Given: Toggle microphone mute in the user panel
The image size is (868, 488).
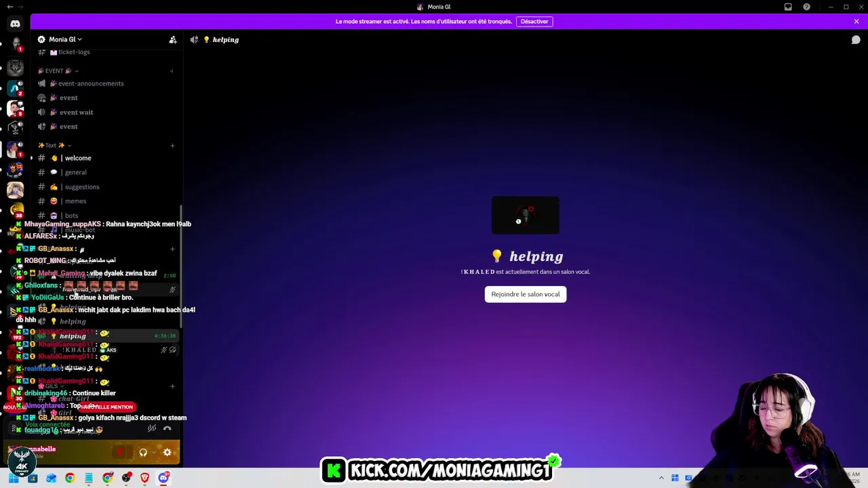Looking at the screenshot, I should pos(120,453).
